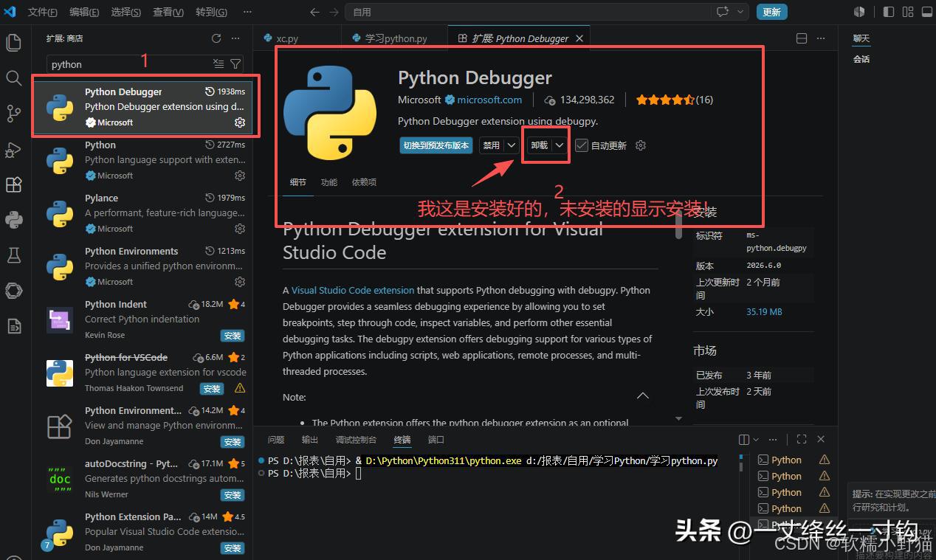Open extension settings gear next to auto update
The image size is (936, 560).
click(x=641, y=145)
